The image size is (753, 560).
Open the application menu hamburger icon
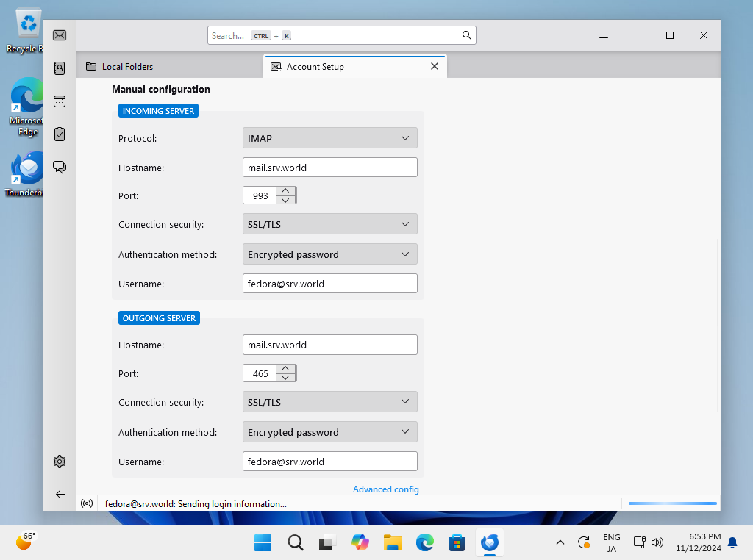pos(604,35)
